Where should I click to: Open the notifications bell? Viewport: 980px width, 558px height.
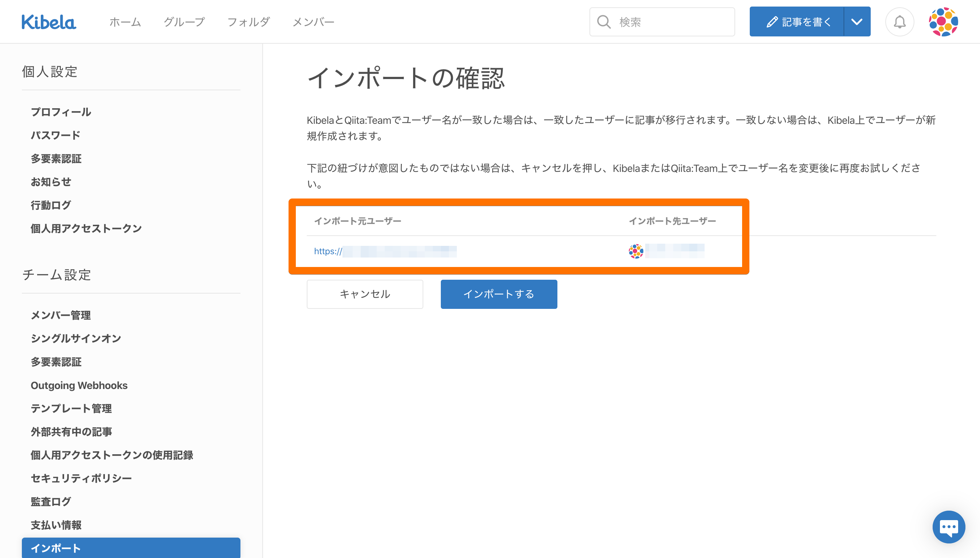[899, 22]
